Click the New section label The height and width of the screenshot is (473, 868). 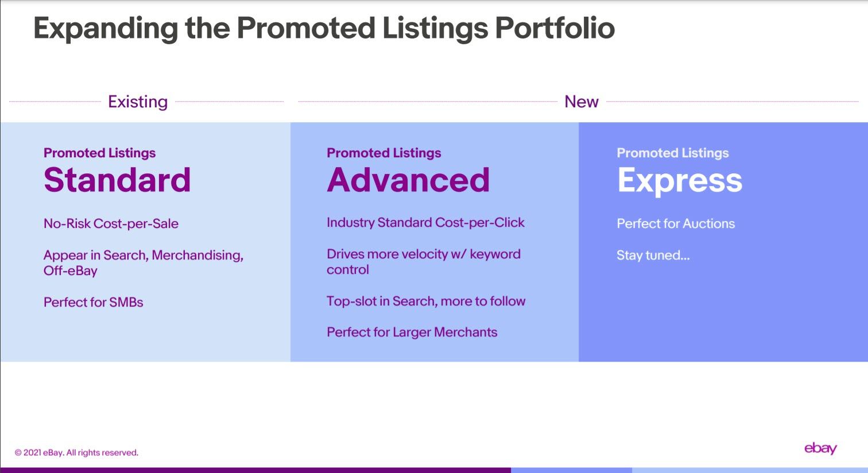tap(582, 102)
